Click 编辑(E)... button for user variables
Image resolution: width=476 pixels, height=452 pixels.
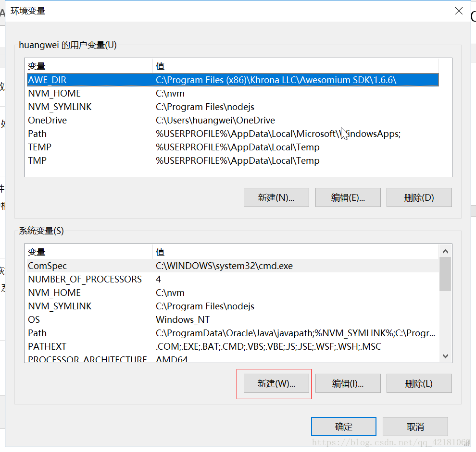pos(348,197)
